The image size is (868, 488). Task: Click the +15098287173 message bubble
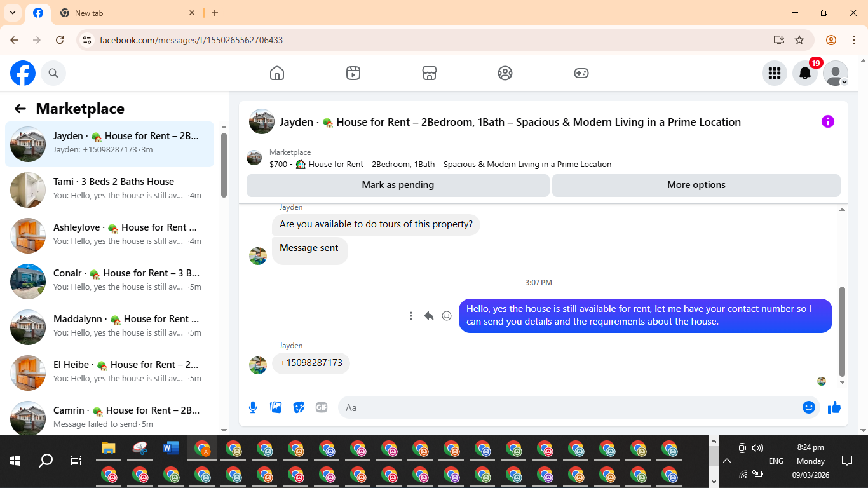click(311, 363)
